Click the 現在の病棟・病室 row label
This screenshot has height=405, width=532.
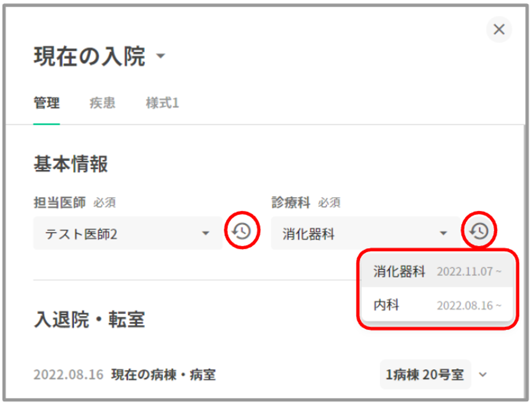pyautogui.click(x=163, y=375)
